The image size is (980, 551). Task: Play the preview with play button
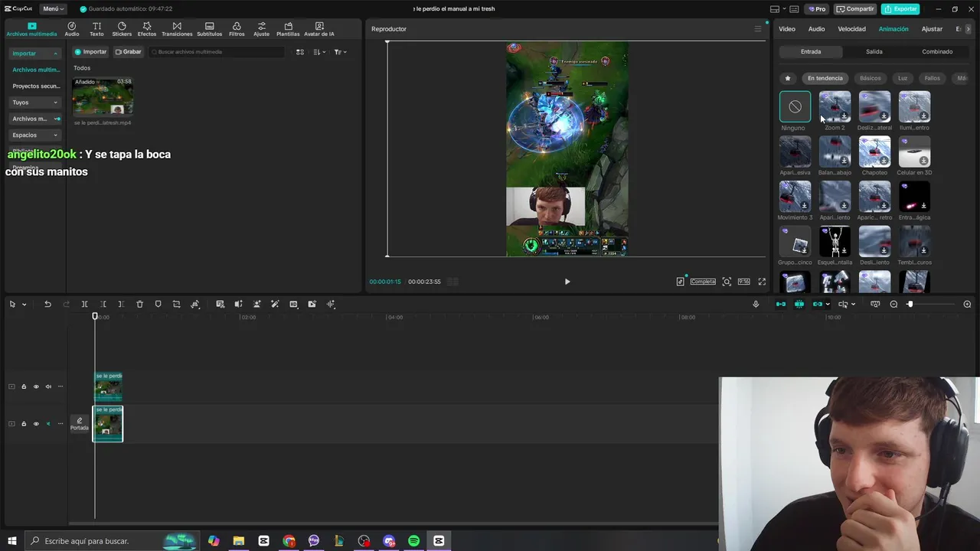click(x=567, y=282)
